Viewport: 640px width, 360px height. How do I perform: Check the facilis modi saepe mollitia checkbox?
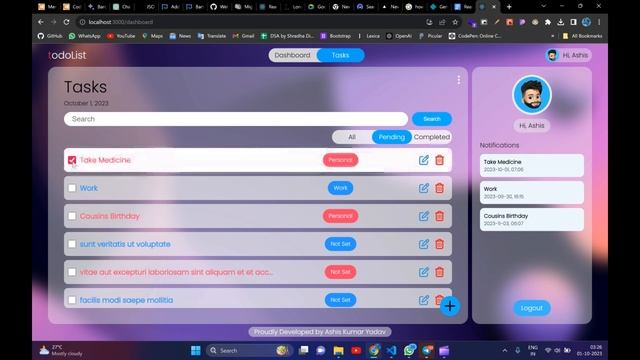click(72, 300)
